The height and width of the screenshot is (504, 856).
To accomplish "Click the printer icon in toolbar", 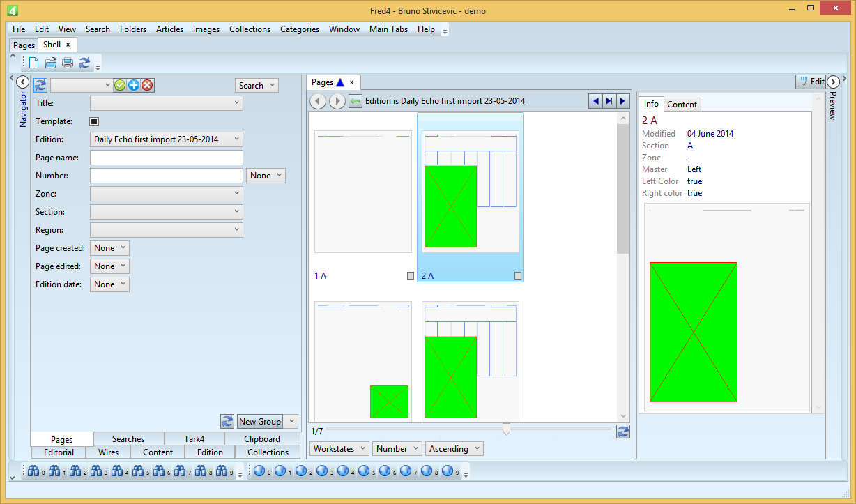I will tap(68, 63).
